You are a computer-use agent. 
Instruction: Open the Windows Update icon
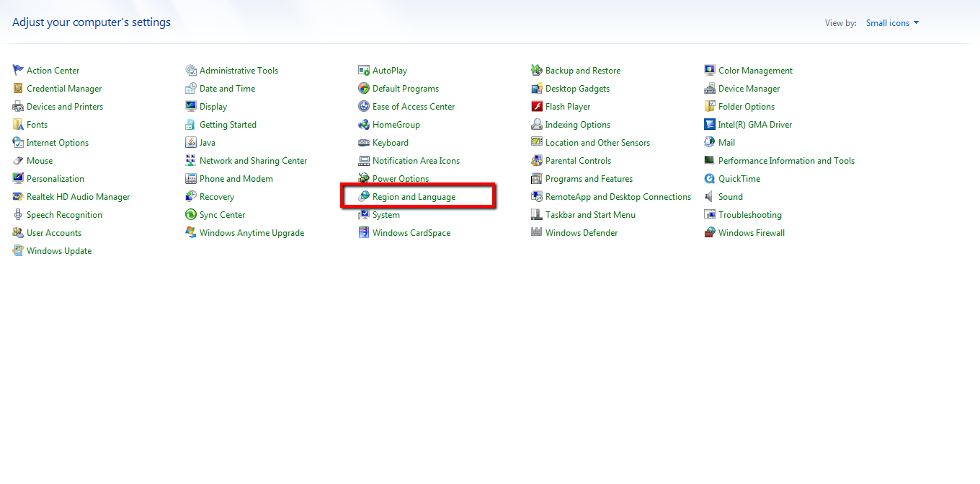coord(18,250)
